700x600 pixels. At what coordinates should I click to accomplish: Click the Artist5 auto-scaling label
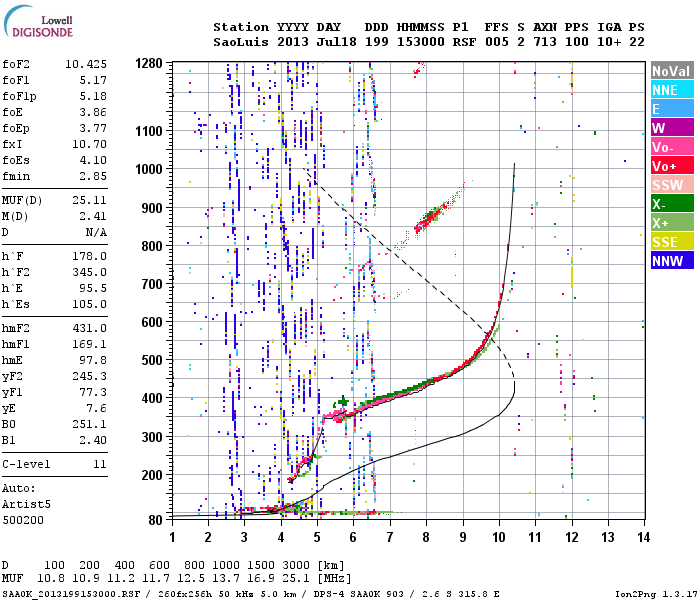(x=26, y=504)
